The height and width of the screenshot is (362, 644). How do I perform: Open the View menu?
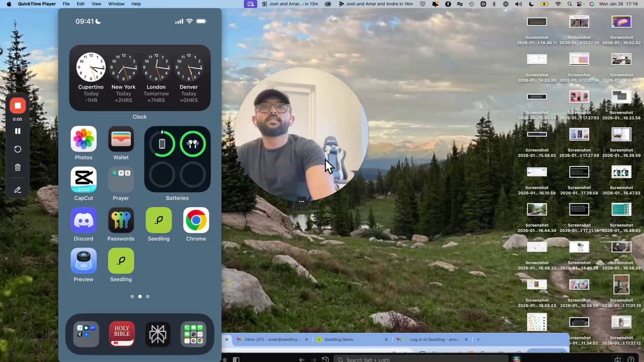(x=96, y=4)
